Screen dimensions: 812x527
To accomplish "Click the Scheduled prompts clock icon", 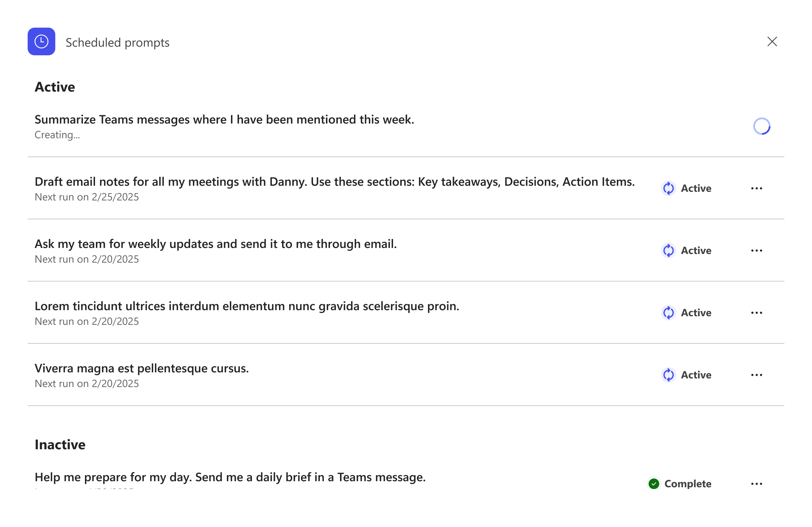I will (41, 42).
